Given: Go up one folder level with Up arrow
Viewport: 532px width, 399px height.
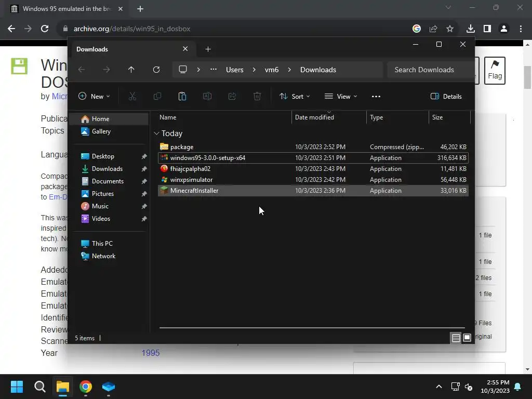Looking at the screenshot, I should click(131, 70).
